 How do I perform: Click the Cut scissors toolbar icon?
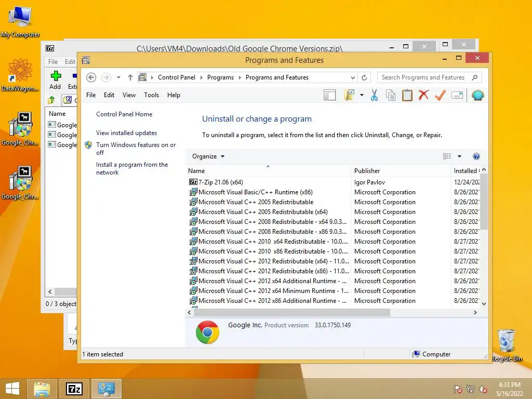(374, 96)
